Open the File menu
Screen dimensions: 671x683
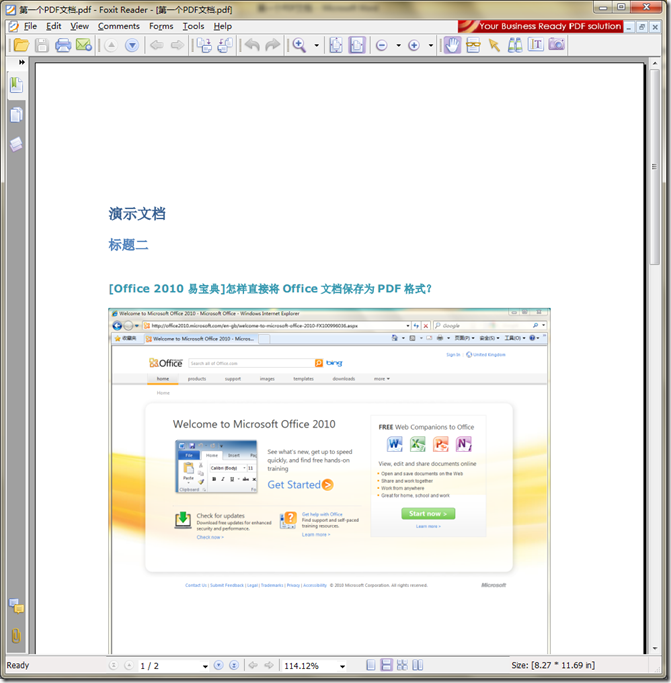(x=30, y=26)
